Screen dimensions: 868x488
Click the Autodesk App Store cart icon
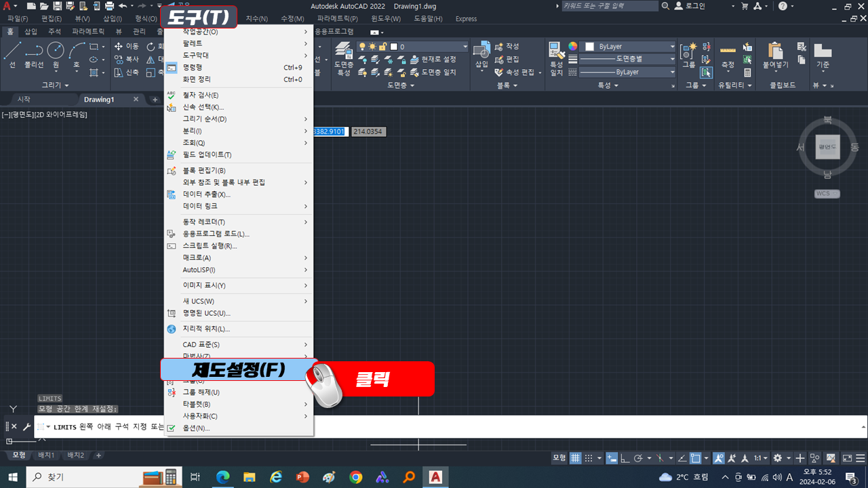coord(745,6)
